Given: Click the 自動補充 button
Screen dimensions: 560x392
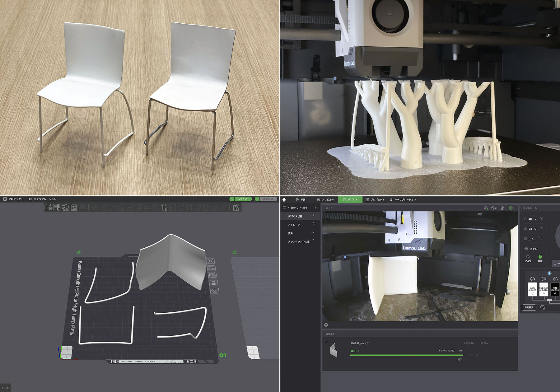Looking at the screenshot, I should pyautogui.click(x=529, y=307).
